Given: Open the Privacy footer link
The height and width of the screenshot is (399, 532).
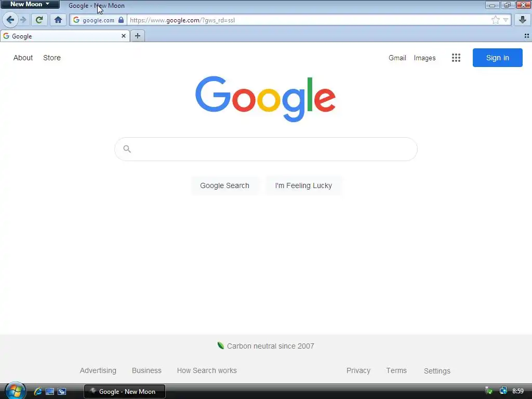Looking at the screenshot, I should coord(358,370).
